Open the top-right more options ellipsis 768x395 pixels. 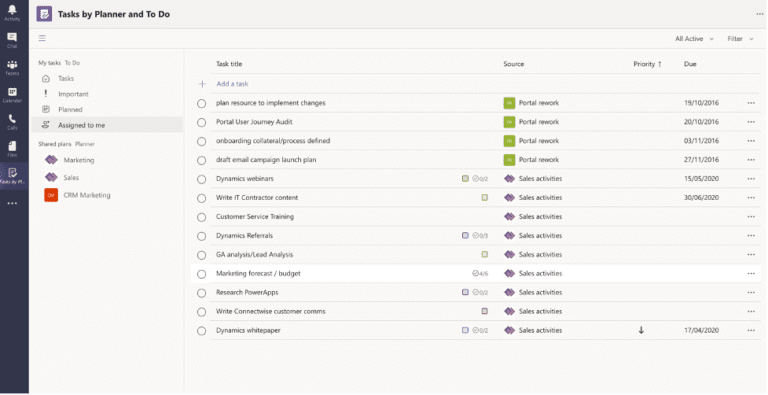760,14
